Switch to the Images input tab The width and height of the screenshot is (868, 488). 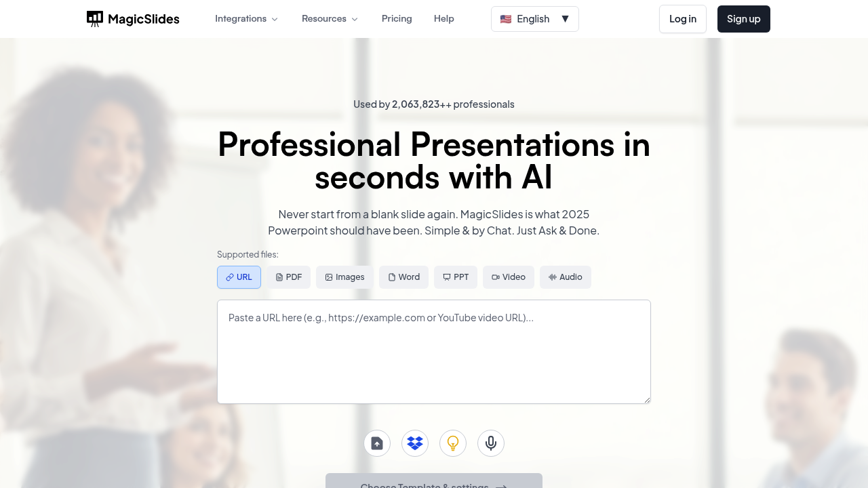pyautogui.click(x=344, y=277)
